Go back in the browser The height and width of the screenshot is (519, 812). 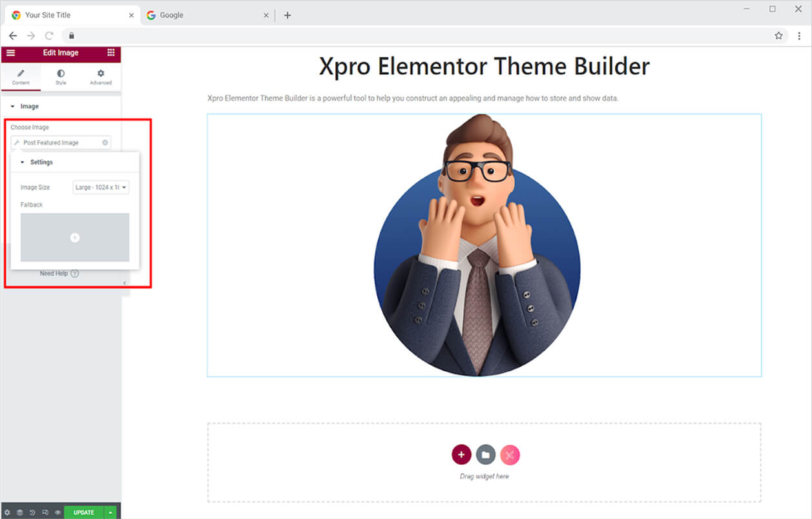pyautogui.click(x=13, y=36)
